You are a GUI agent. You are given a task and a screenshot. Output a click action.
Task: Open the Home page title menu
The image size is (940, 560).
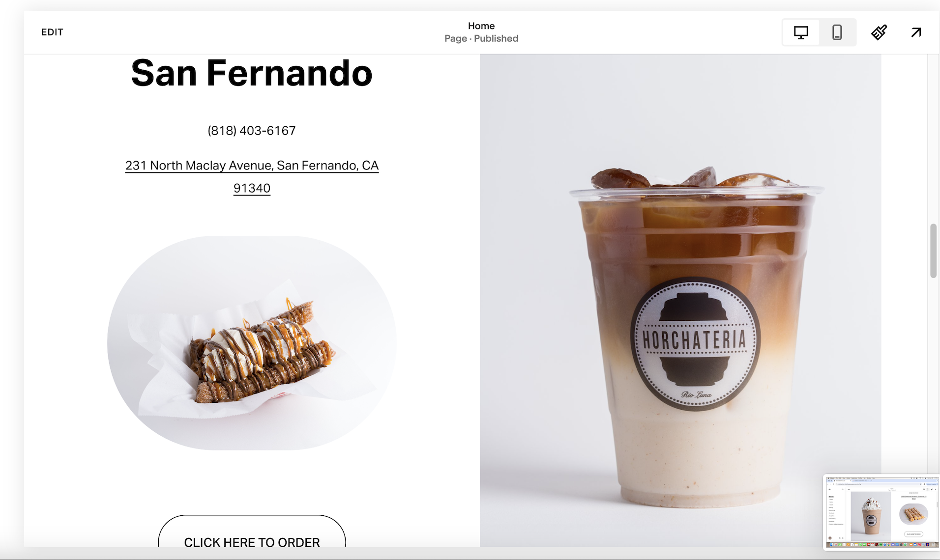click(481, 26)
